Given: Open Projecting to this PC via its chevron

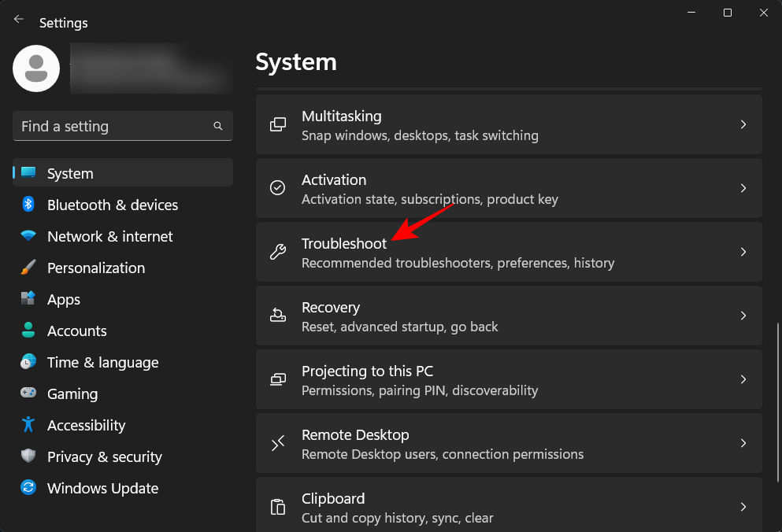Looking at the screenshot, I should pyautogui.click(x=743, y=379).
